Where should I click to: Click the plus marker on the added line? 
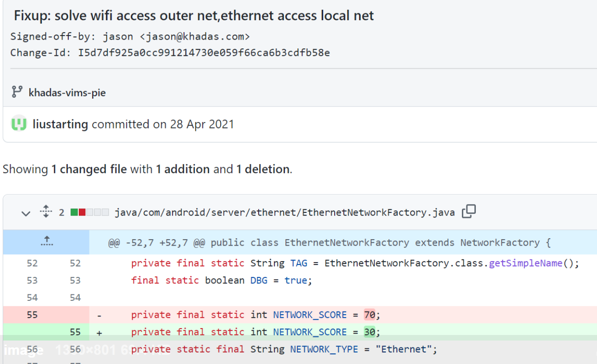(x=100, y=332)
